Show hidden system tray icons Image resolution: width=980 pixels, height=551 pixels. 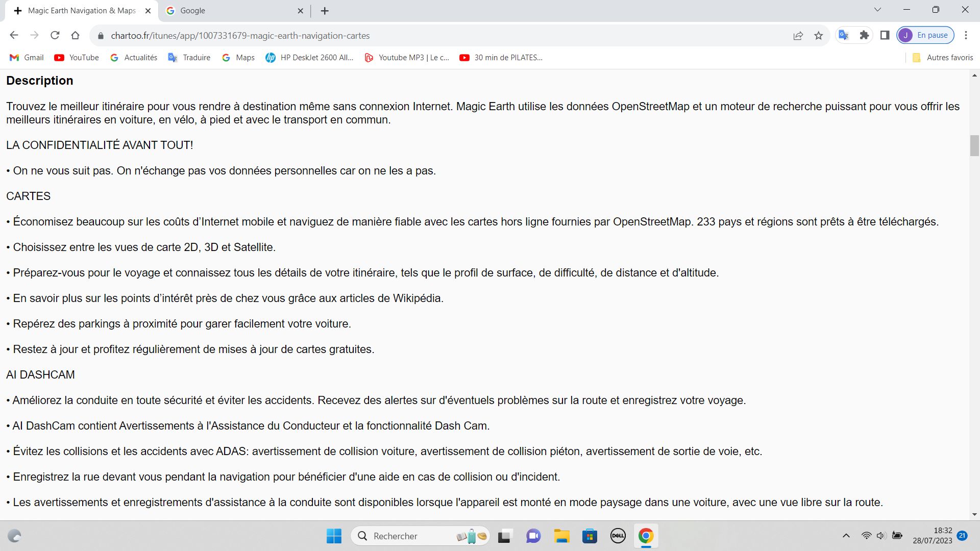846,536
